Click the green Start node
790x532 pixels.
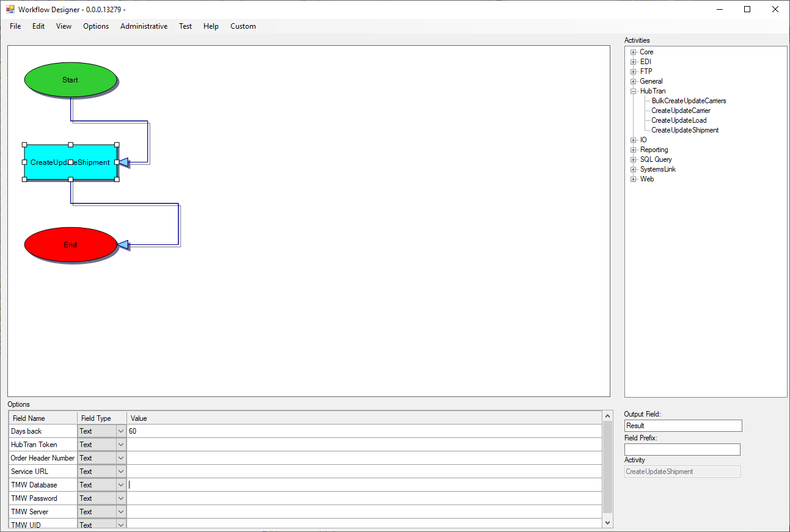point(70,80)
